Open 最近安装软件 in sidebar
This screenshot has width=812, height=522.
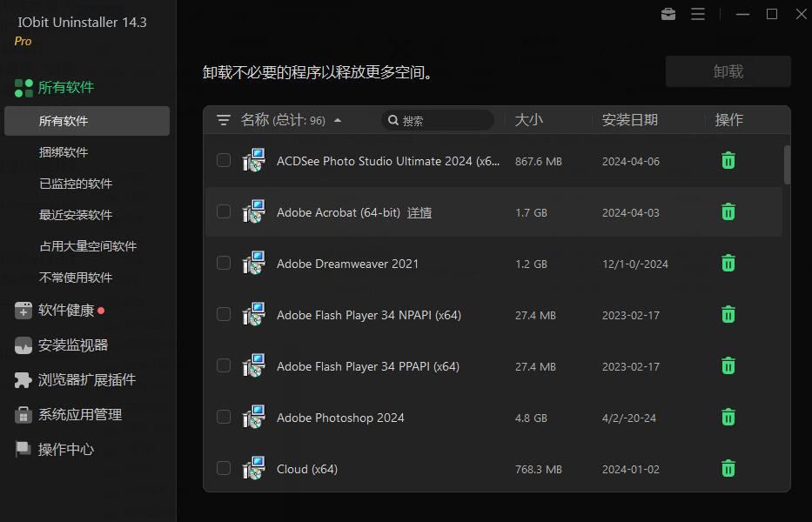click(76, 214)
